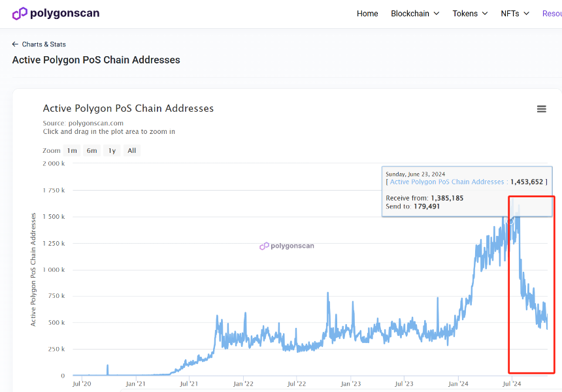Open the Resources menu in the header
Image resolution: width=562 pixels, height=392 pixels.
[x=552, y=14]
